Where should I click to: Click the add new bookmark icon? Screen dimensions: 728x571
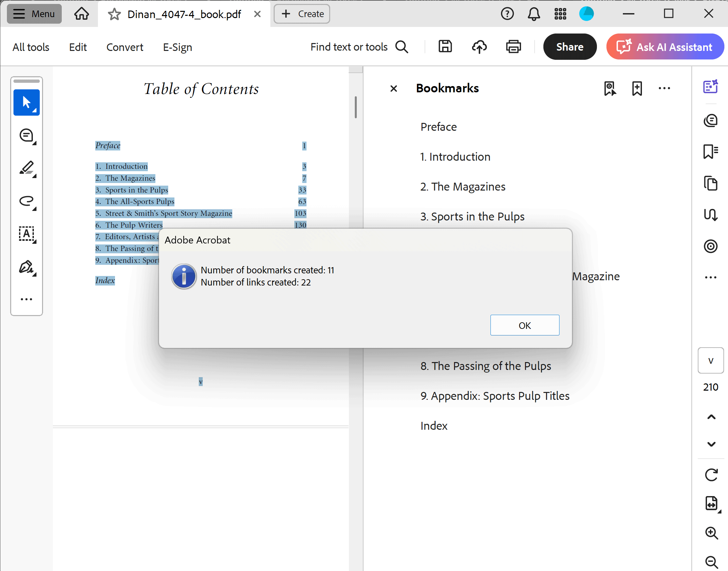637,89
